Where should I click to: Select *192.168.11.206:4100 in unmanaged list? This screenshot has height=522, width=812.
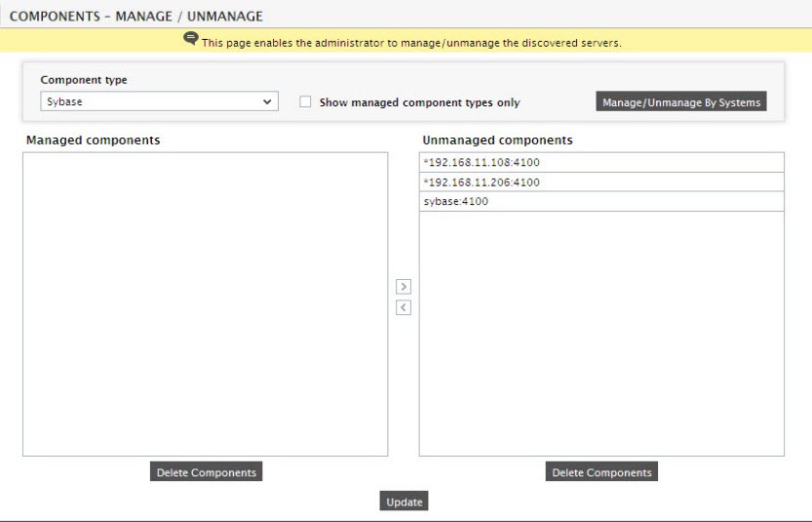coord(601,181)
